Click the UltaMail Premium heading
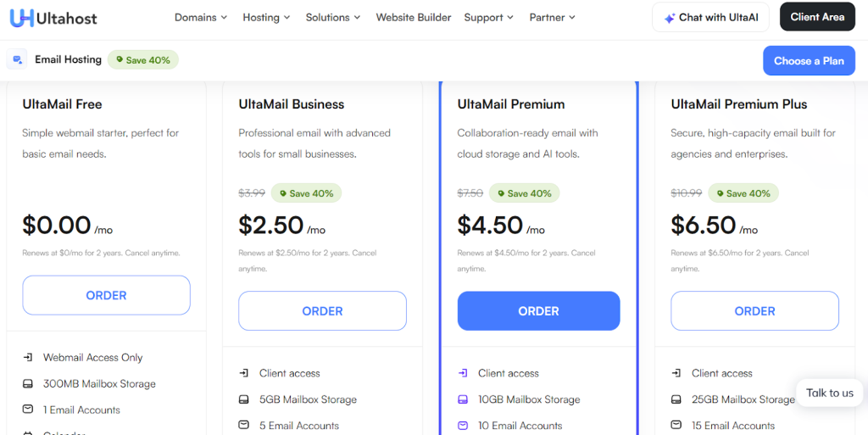Image resolution: width=868 pixels, height=435 pixels. (511, 104)
